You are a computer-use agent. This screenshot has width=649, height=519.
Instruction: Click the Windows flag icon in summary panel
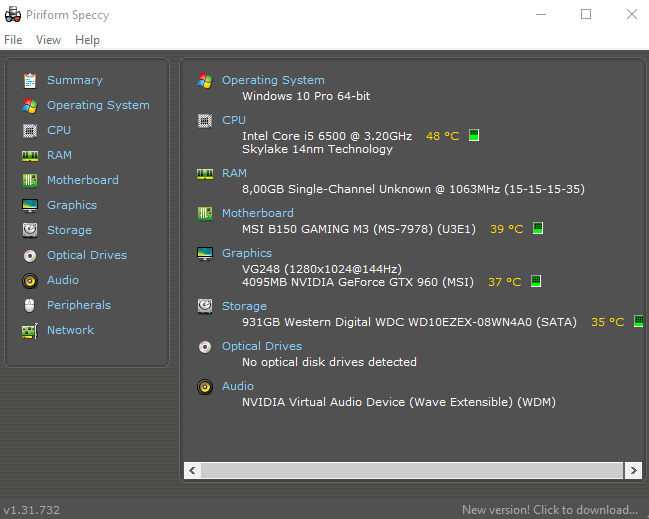(x=205, y=80)
